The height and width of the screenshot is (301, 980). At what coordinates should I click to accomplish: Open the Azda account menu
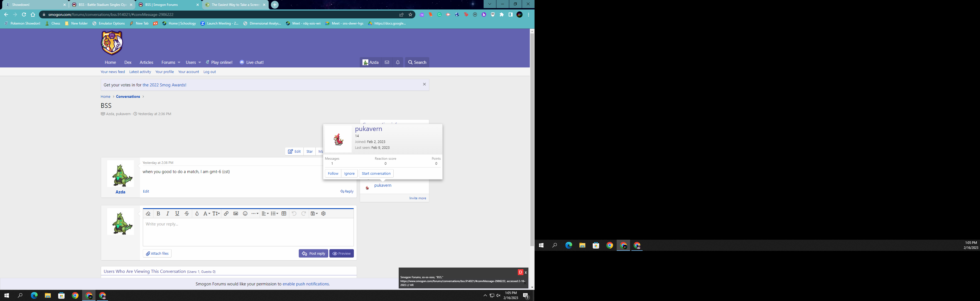(x=371, y=62)
